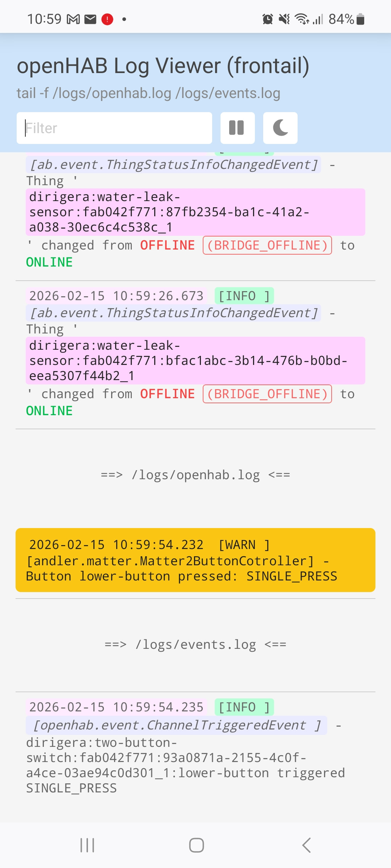Click the ONLINE status under 87fb2354 sensor
The height and width of the screenshot is (868, 391).
click(49, 262)
